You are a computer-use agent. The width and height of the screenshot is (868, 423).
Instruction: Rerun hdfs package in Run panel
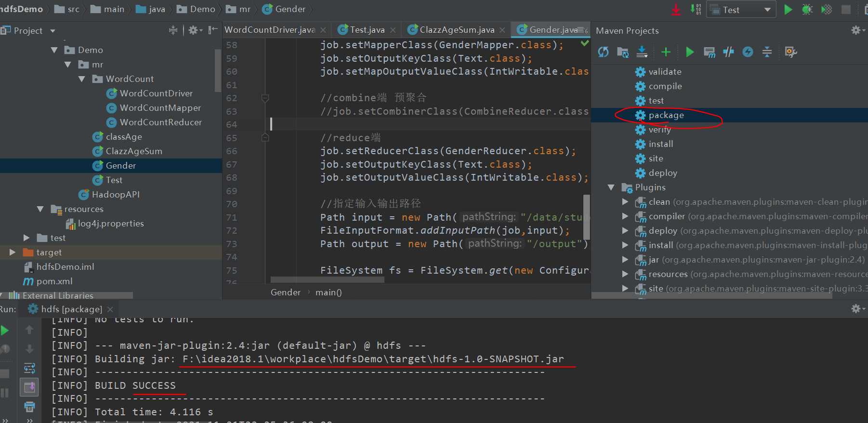coord(5,330)
